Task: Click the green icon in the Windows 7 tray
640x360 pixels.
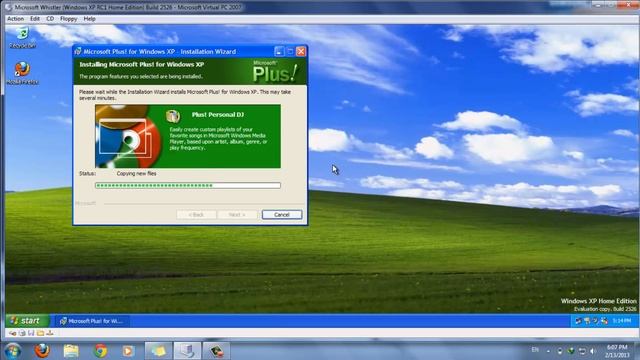Action: (x=571, y=350)
